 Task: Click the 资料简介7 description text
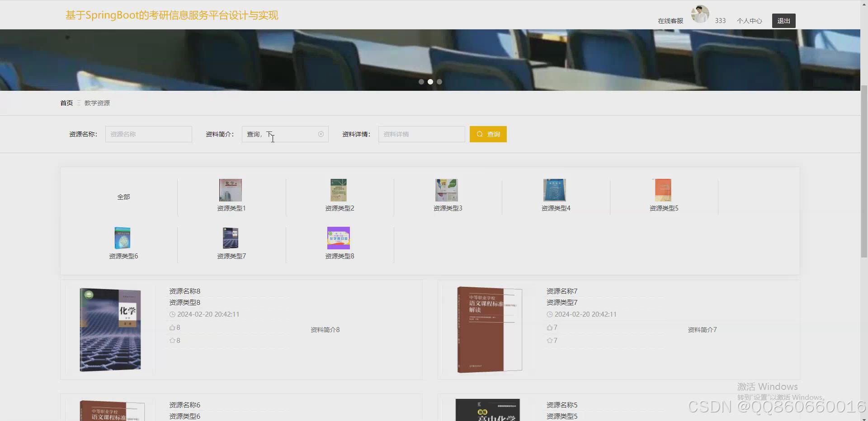click(x=702, y=330)
